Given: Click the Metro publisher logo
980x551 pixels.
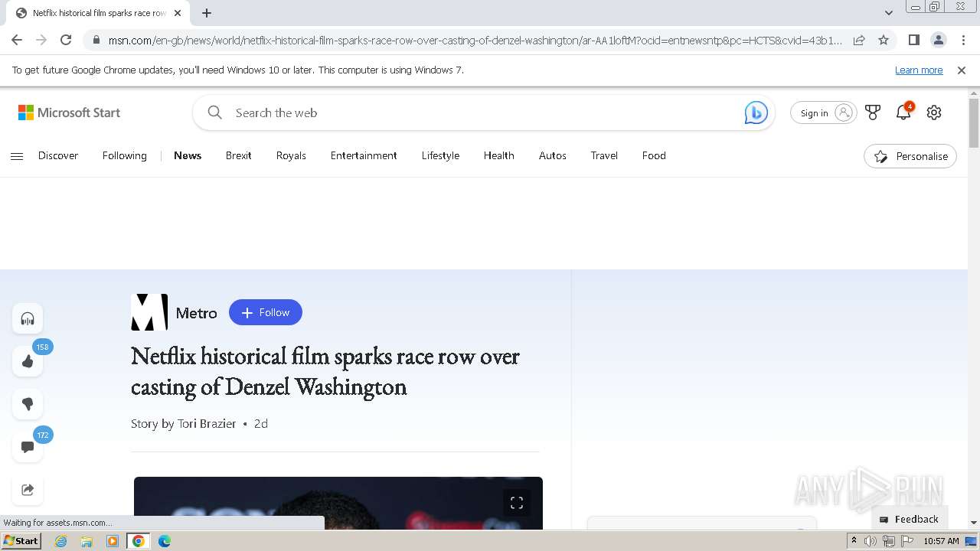Looking at the screenshot, I should (149, 312).
